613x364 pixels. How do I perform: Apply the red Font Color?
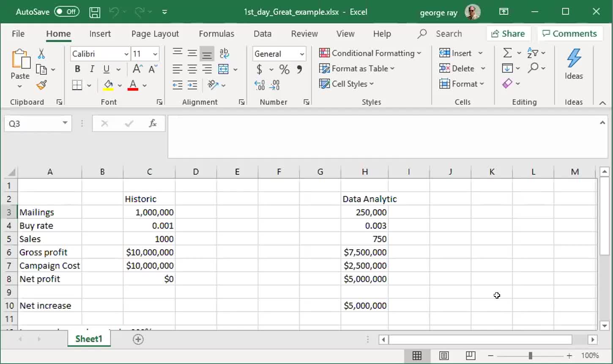click(x=133, y=85)
